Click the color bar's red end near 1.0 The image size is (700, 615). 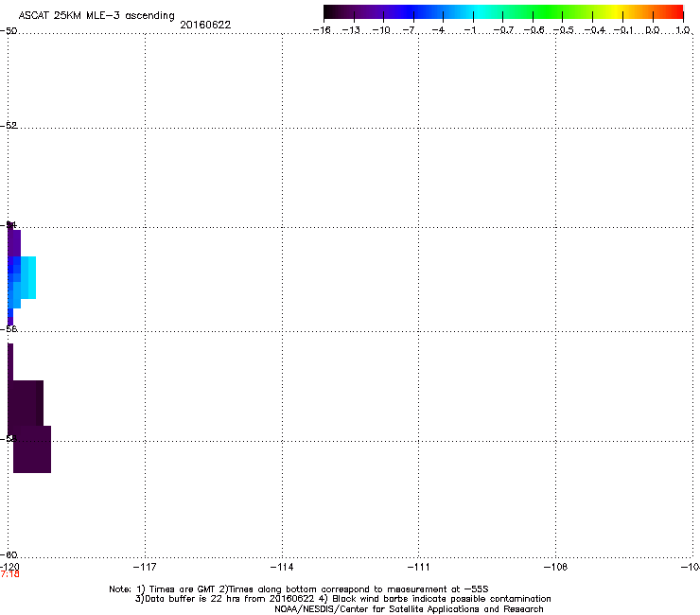[677, 11]
